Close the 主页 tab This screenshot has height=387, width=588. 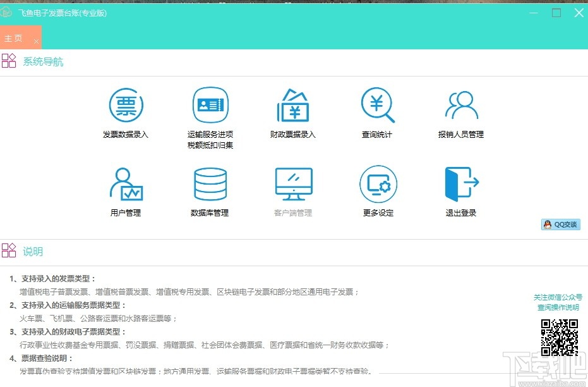pos(35,38)
